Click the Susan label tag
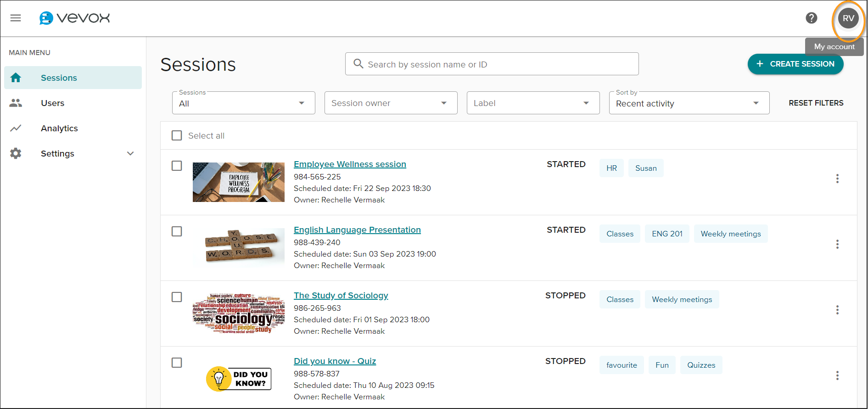The height and width of the screenshot is (409, 868). [x=646, y=168]
